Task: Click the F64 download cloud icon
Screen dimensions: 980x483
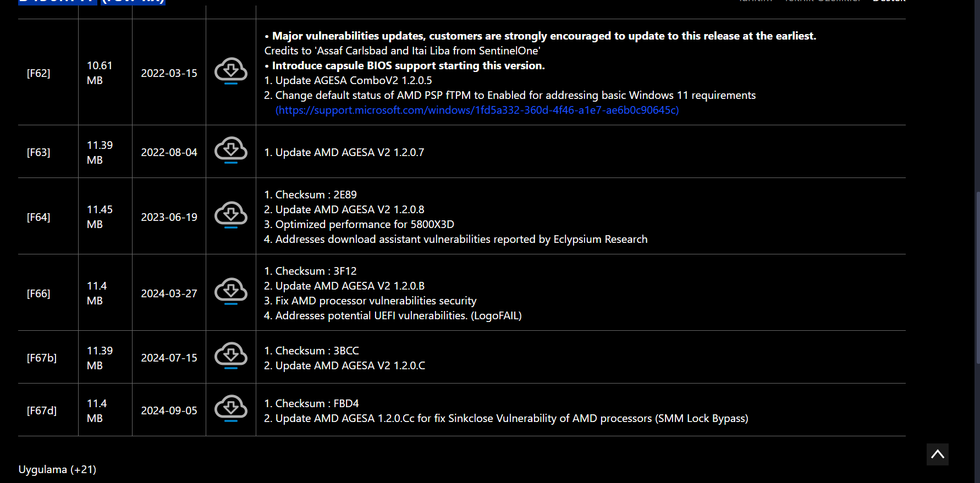Action: tap(231, 215)
